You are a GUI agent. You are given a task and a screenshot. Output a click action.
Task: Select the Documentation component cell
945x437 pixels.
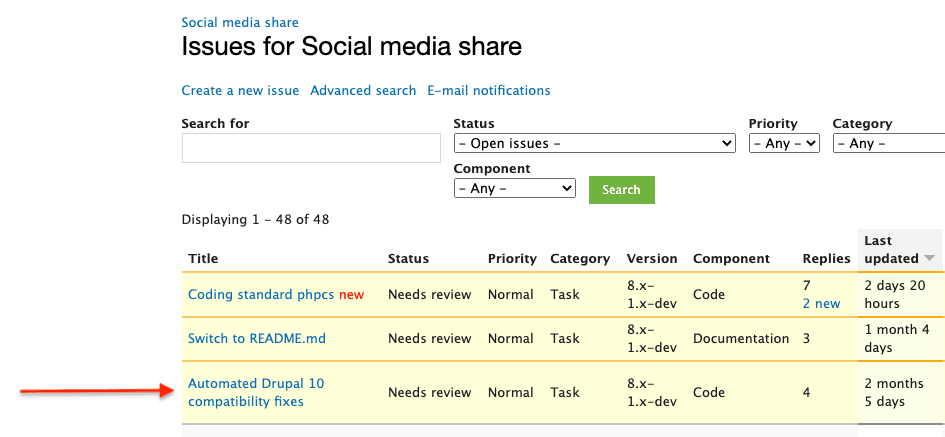click(741, 339)
